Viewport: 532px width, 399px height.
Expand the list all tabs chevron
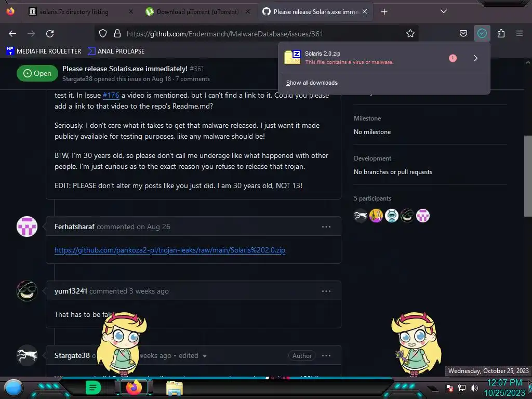(443, 11)
